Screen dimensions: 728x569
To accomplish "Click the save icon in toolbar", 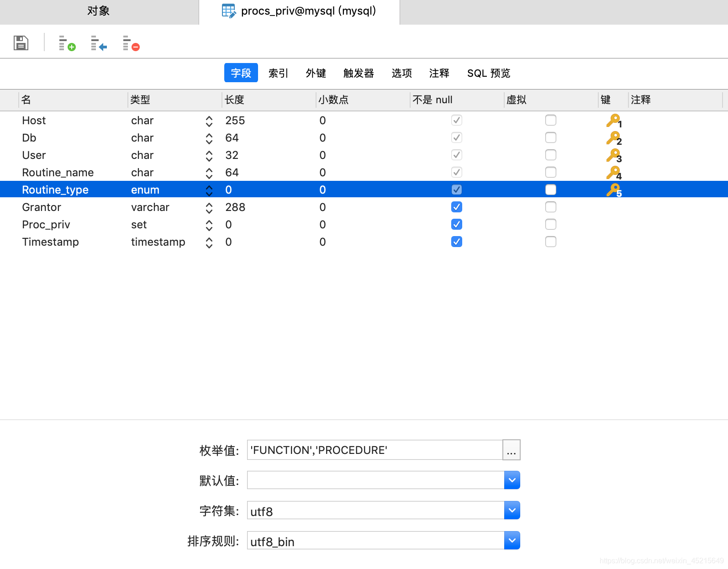I will pos(21,43).
